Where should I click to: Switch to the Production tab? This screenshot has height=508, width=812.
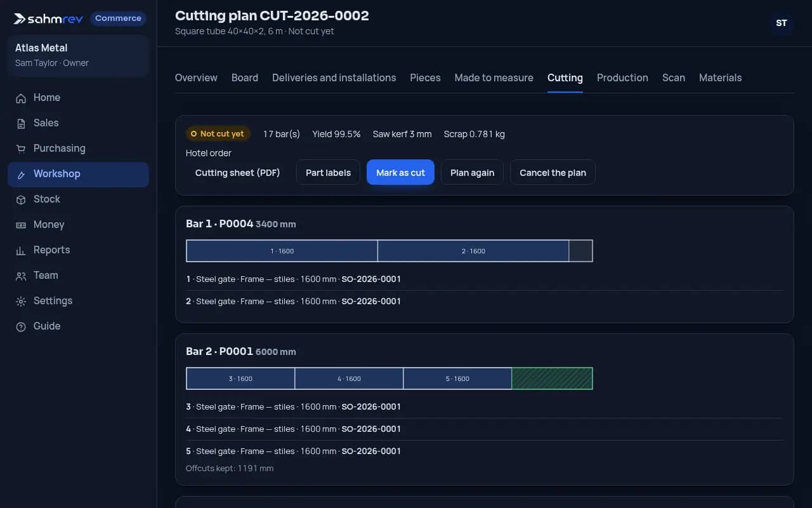tap(622, 77)
